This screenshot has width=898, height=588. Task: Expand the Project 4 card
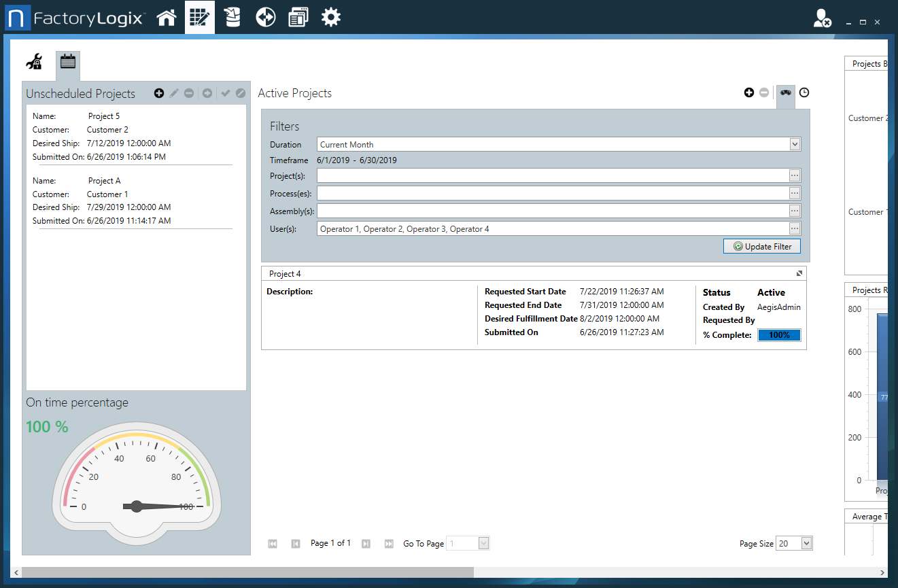click(x=800, y=273)
